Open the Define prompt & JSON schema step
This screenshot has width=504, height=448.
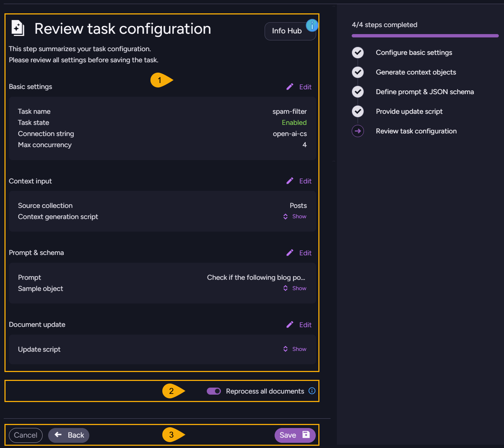click(425, 92)
